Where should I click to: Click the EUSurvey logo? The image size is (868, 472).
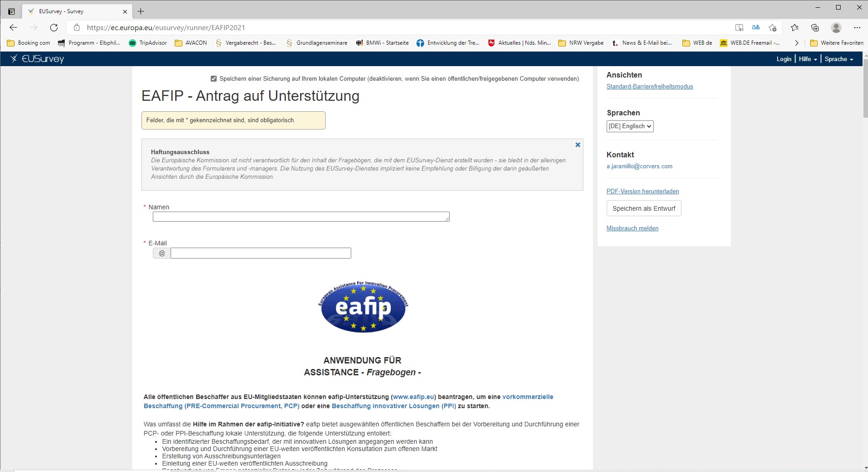[38, 59]
